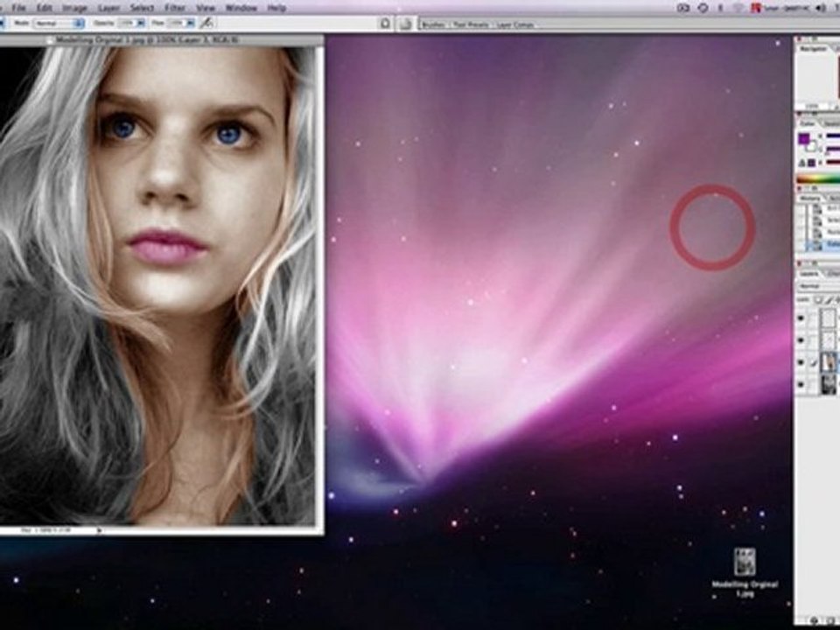Image resolution: width=840 pixels, height=630 pixels.
Task: Open the Window menu
Action: [x=241, y=8]
